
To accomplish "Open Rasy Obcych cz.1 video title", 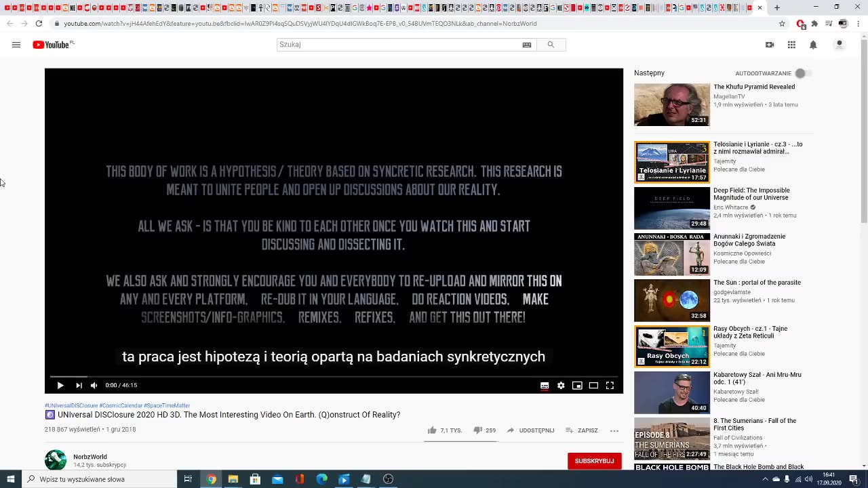I will (750, 332).
